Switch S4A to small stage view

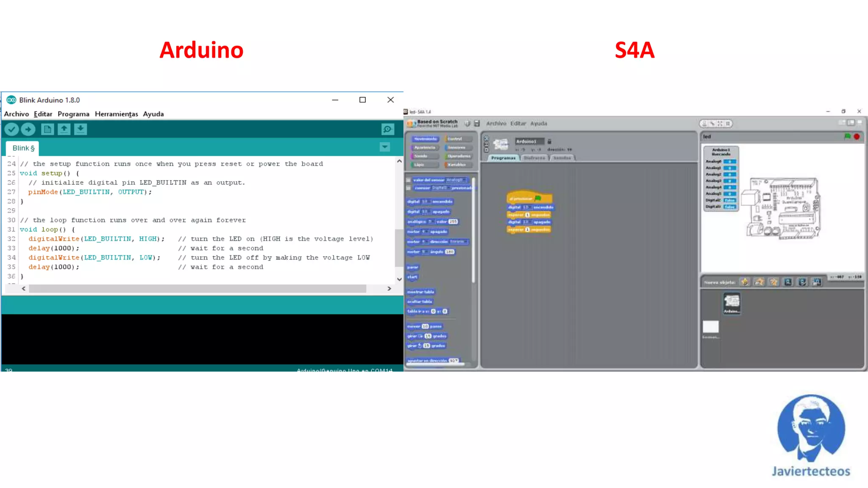click(842, 122)
